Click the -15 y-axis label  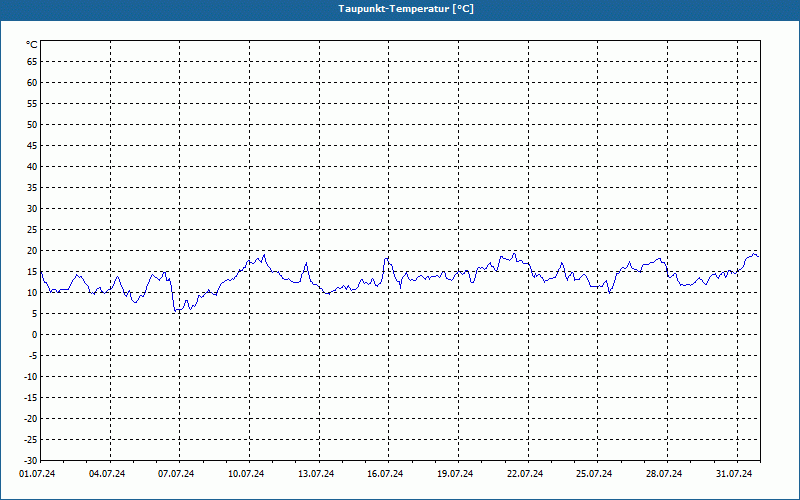pos(31,397)
